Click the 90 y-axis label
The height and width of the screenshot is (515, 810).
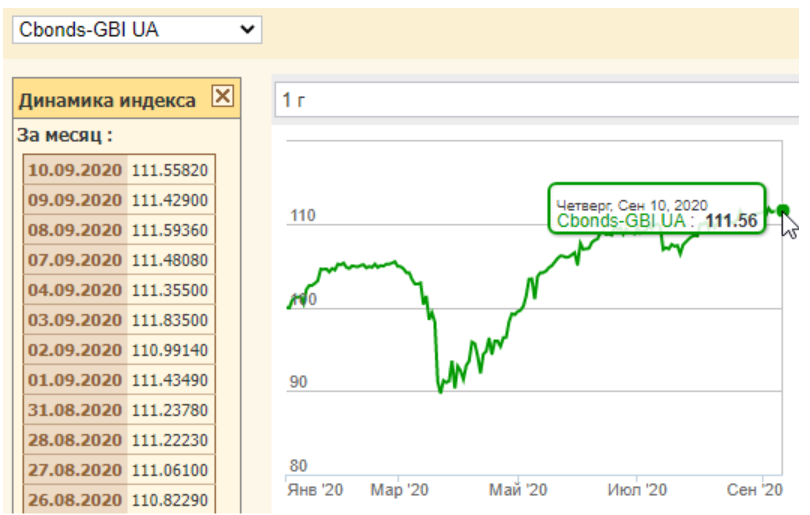pos(299,382)
